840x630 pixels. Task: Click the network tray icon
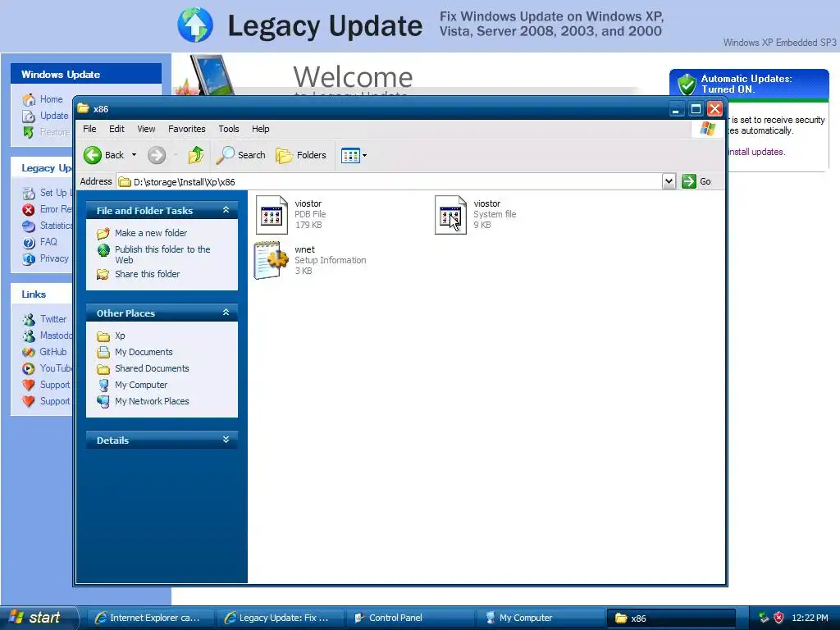click(x=764, y=618)
